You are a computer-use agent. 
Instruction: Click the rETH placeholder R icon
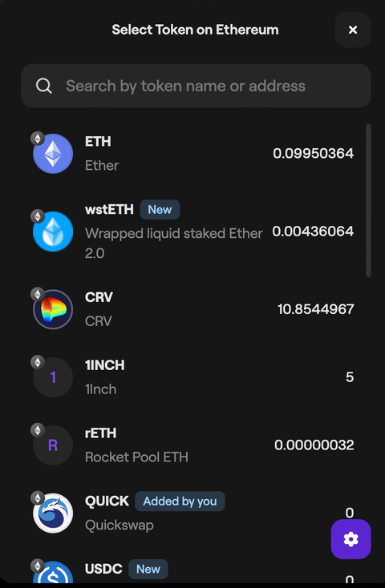[53, 445]
